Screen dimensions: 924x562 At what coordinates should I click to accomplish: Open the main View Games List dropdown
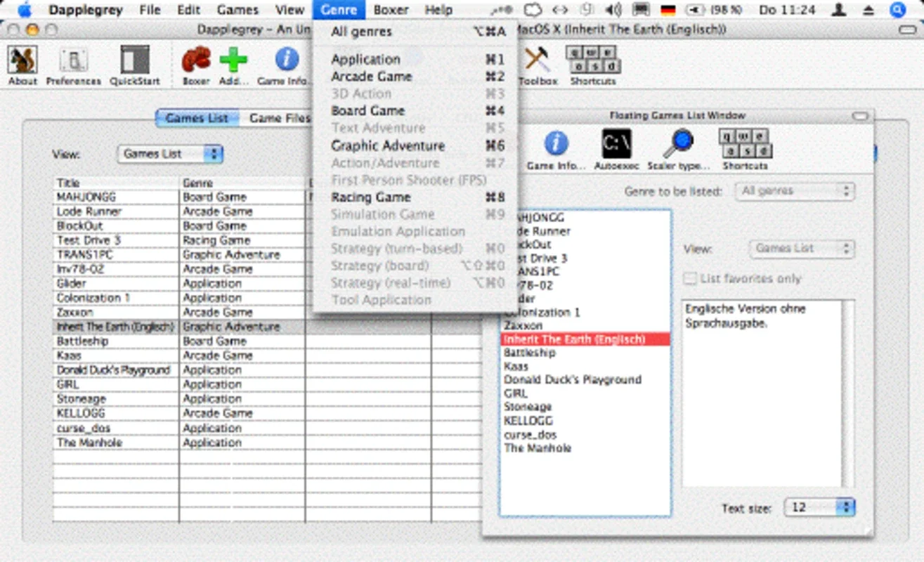[169, 154]
